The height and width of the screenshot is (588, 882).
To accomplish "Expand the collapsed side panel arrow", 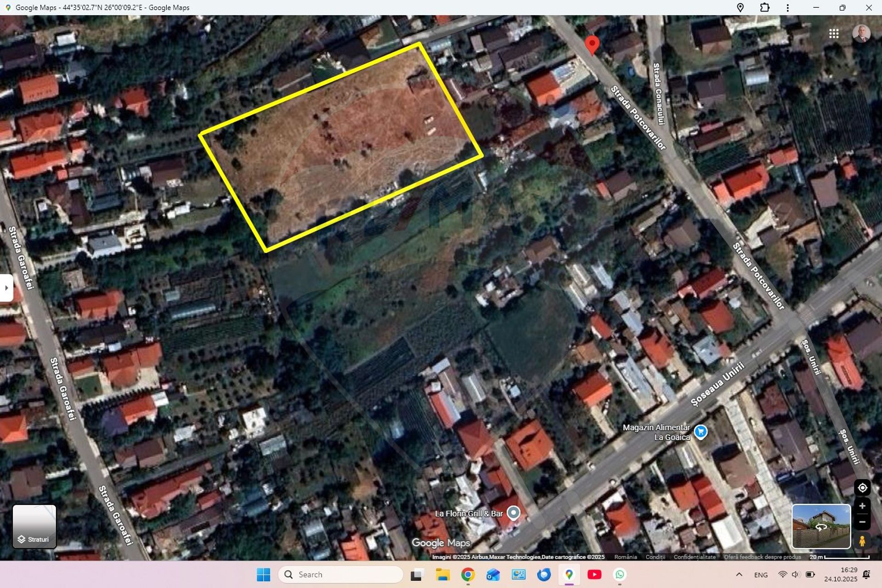I will click(6, 288).
